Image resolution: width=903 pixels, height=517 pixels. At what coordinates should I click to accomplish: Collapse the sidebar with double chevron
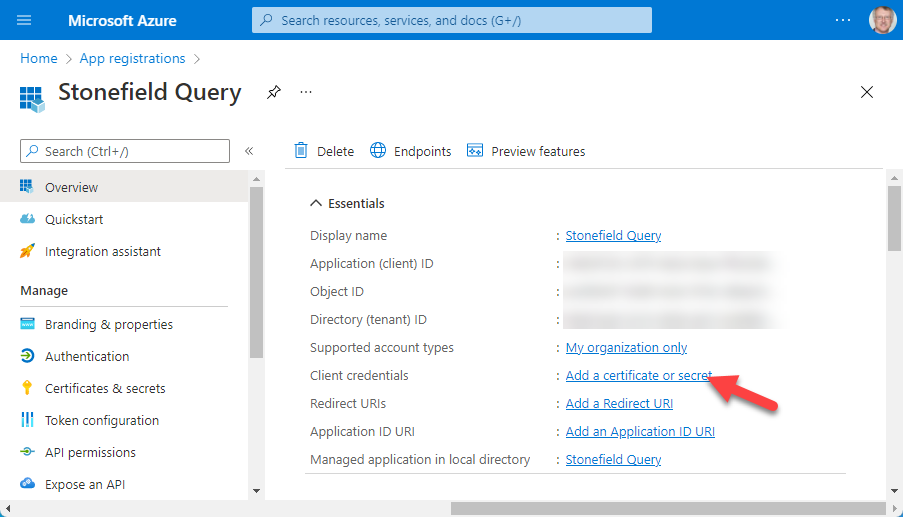[249, 151]
